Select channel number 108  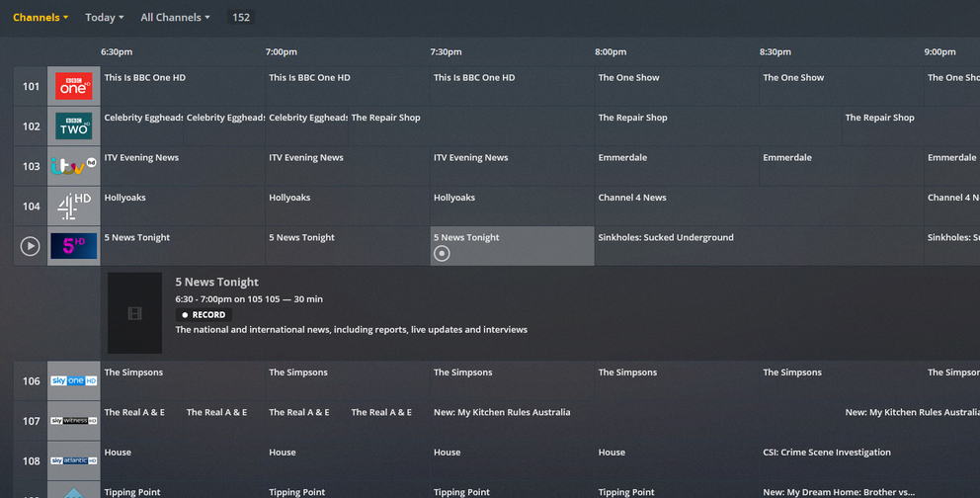(x=31, y=461)
